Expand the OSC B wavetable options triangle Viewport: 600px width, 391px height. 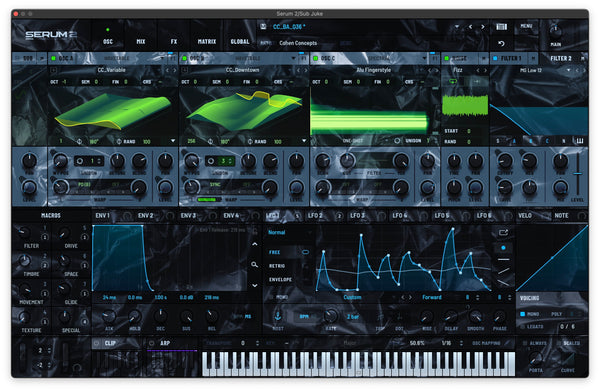304,141
